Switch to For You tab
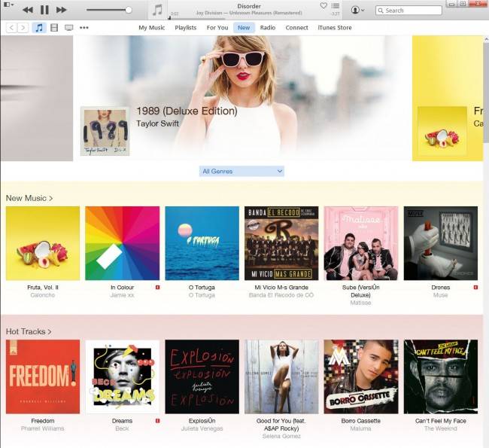This screenshot has height=448, width=489. 217,28
